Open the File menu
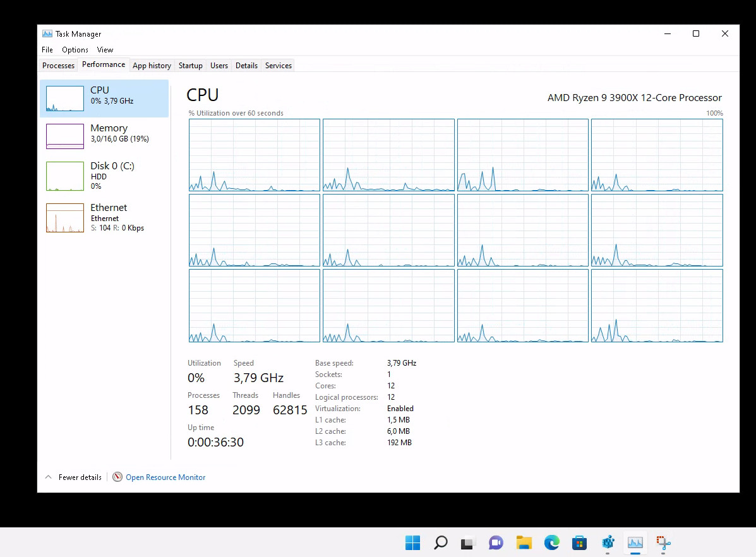756x557 pixels. 47,50
